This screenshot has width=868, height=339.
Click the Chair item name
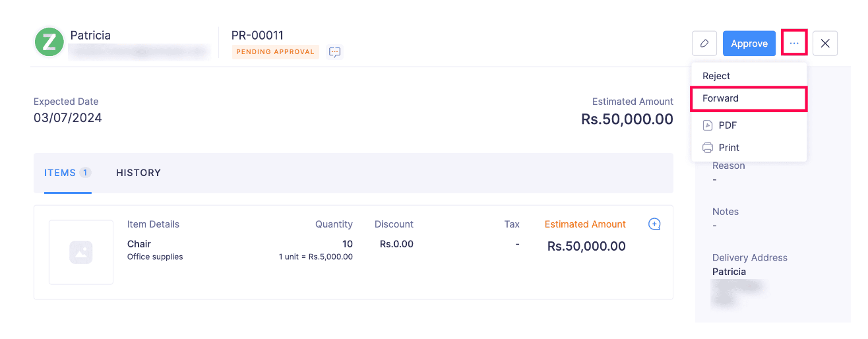pyautogui.click(x=139, y=244)
